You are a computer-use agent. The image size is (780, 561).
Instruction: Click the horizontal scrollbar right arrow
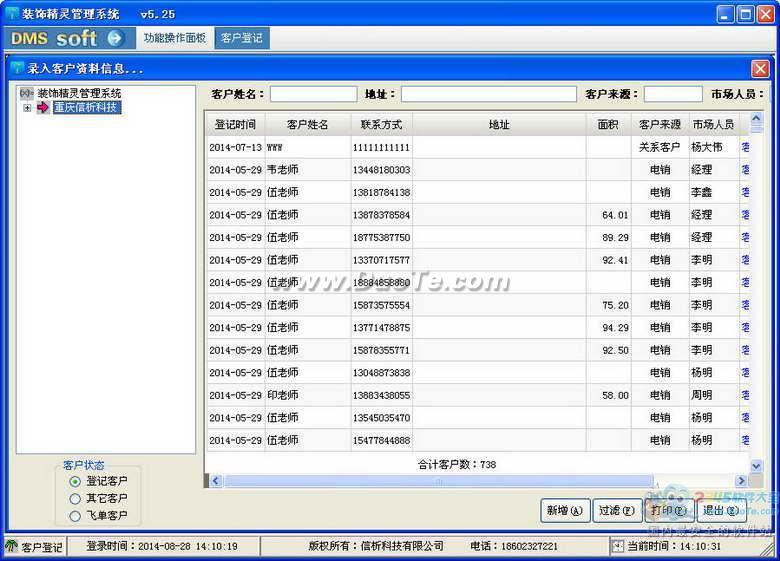741,480
